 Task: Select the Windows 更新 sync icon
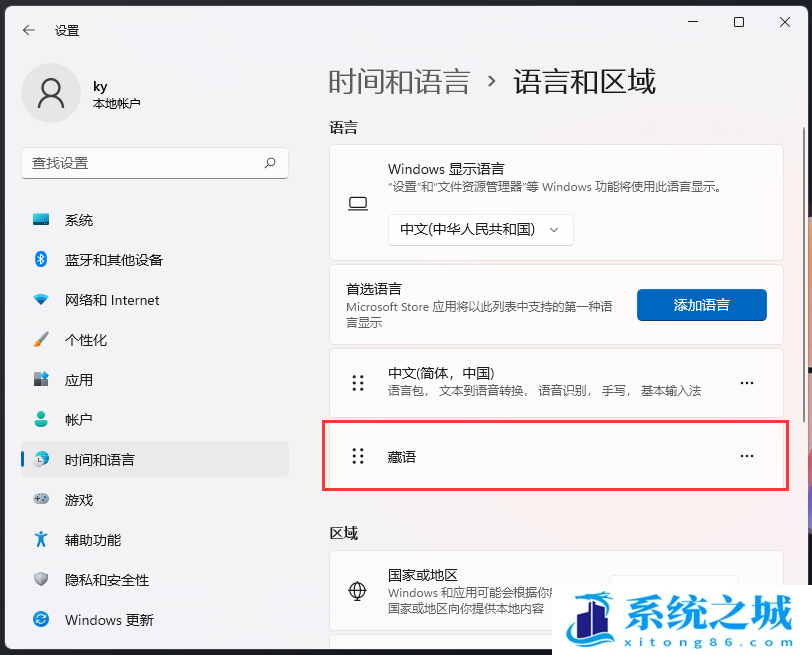pos(41,619)
